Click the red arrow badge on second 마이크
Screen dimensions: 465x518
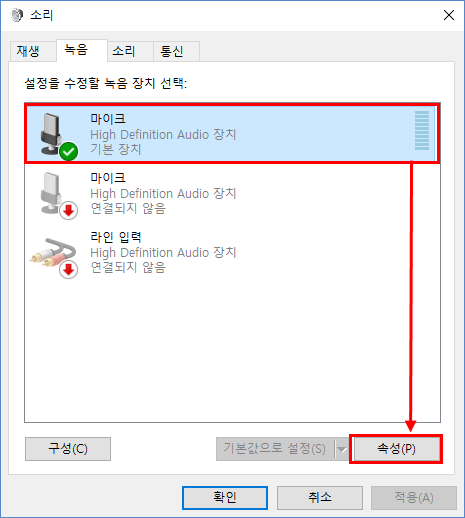69,210
